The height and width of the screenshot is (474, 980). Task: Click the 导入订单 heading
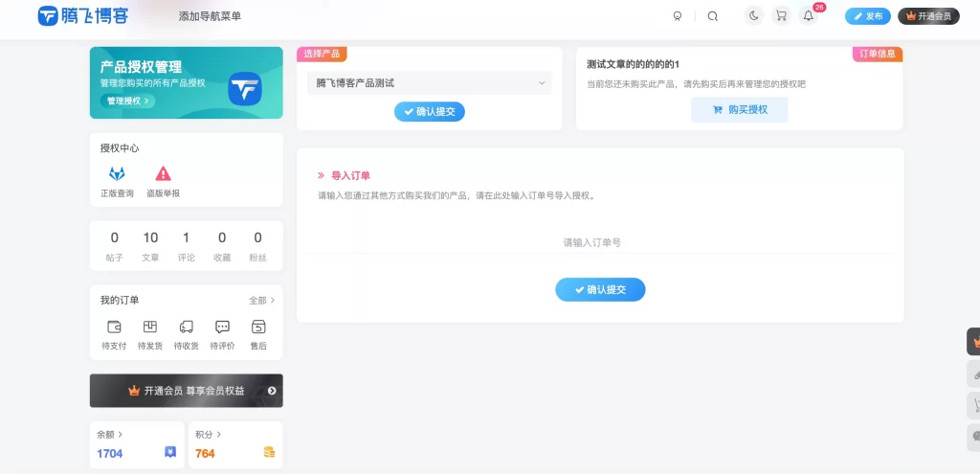[x=350, y=176]
